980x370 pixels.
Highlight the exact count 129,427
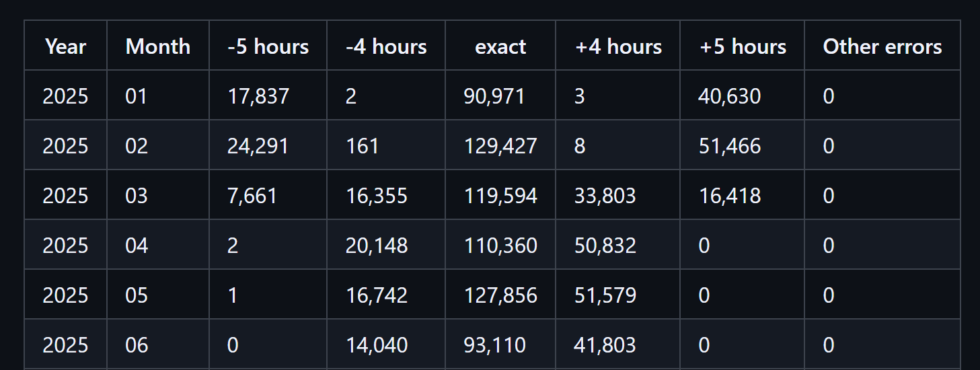tap(500, 146)
